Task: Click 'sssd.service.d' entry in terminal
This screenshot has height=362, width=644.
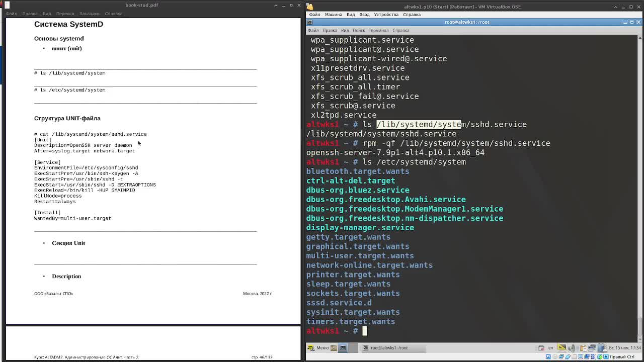Action: point(339,303)
